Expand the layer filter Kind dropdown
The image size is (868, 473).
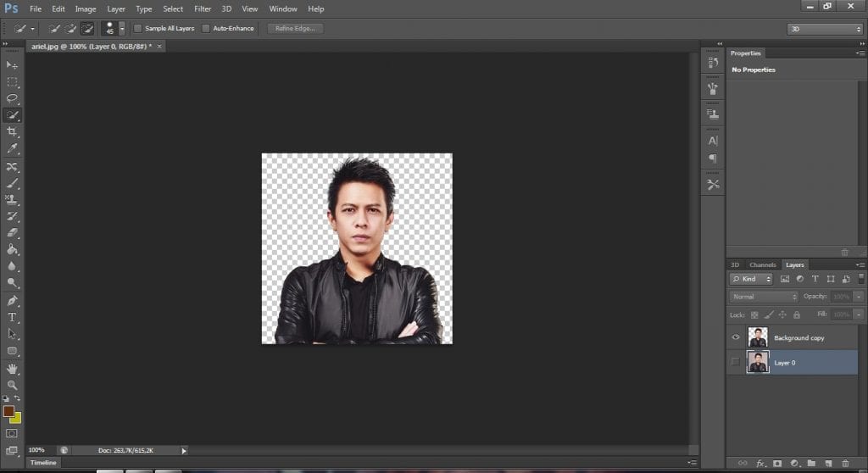[x=752, y=279]
